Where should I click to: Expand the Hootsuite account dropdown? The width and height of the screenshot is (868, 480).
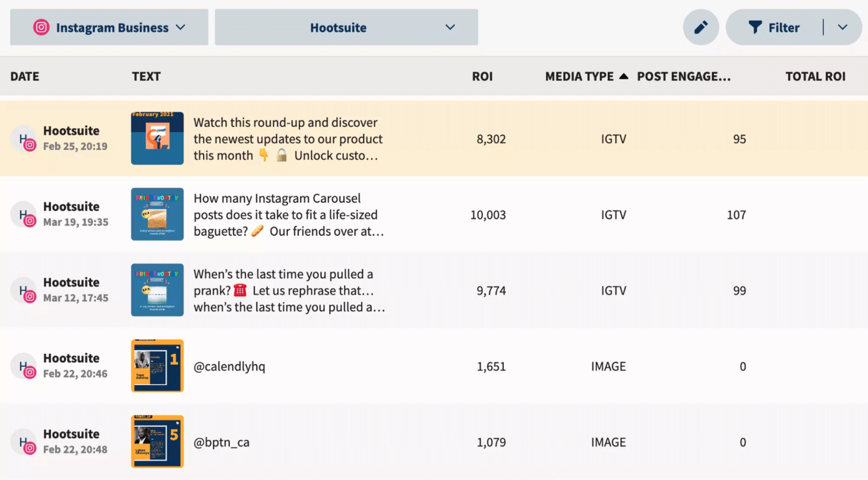(346, 27)
